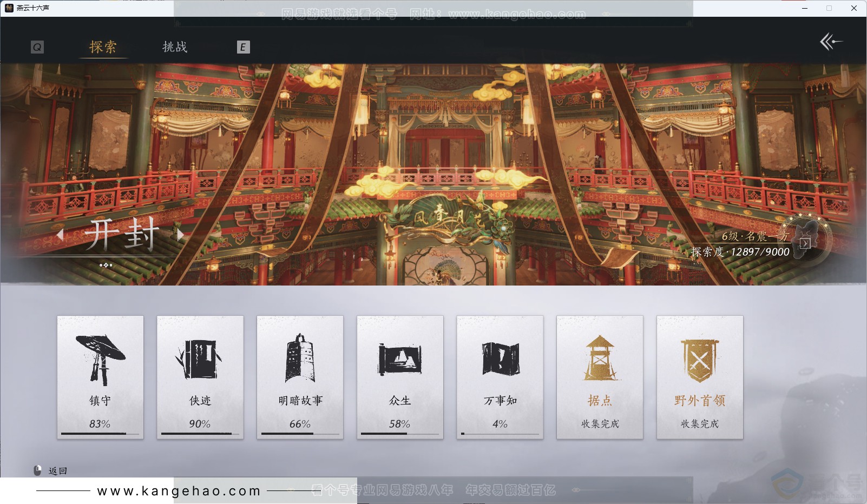Click the 90% progress bar on 侠迹
Image resolution: width=867 pixels, height=504 pixels.
coord(200,434)
